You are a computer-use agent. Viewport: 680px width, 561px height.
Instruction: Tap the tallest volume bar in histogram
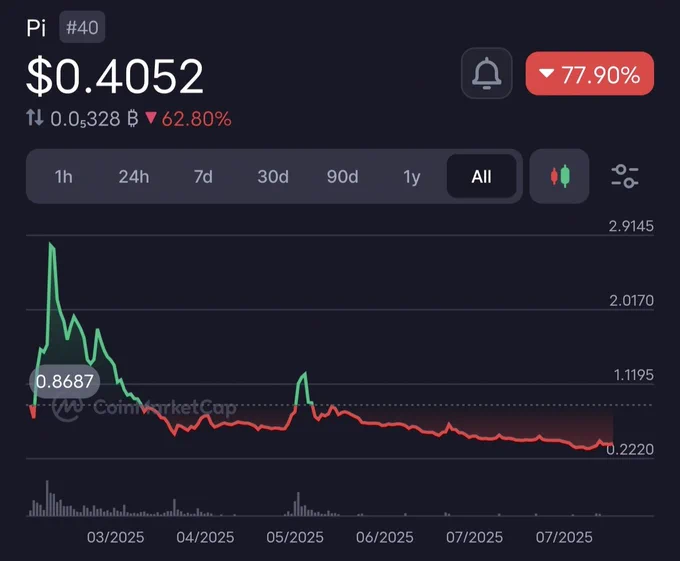click(x=47, y=498)
